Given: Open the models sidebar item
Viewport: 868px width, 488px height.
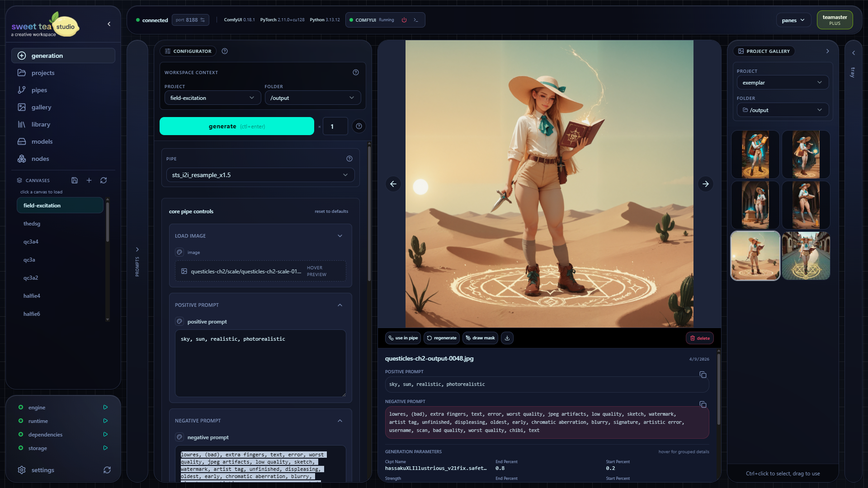Looking at the screenshot, I should click(42, 141).
